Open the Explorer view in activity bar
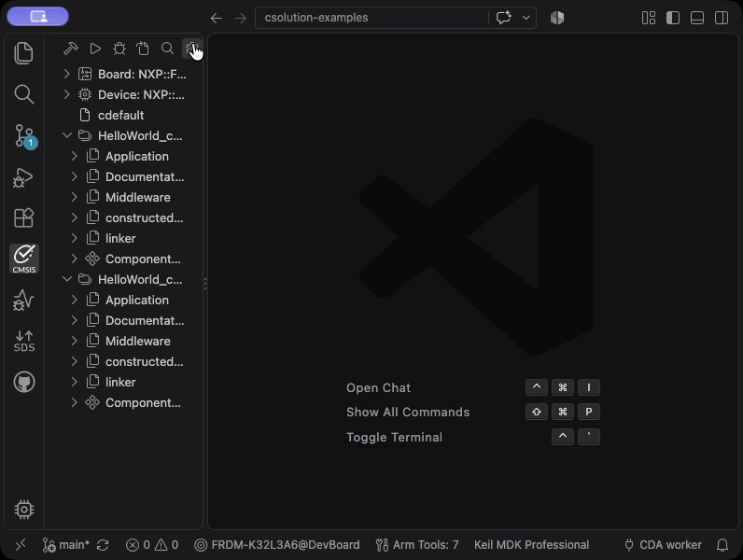The width and height of the screenshot is (743, 560). [x=23, y=52]
